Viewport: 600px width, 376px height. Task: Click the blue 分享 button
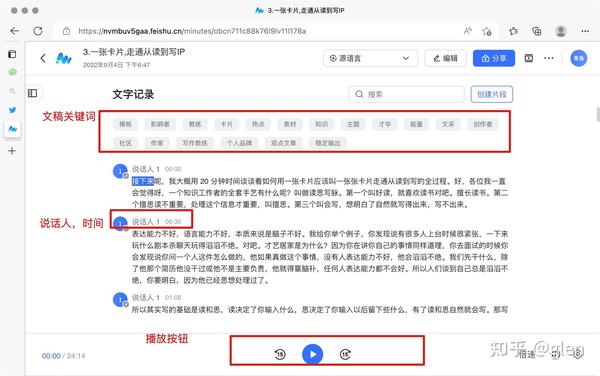(494, 58)
